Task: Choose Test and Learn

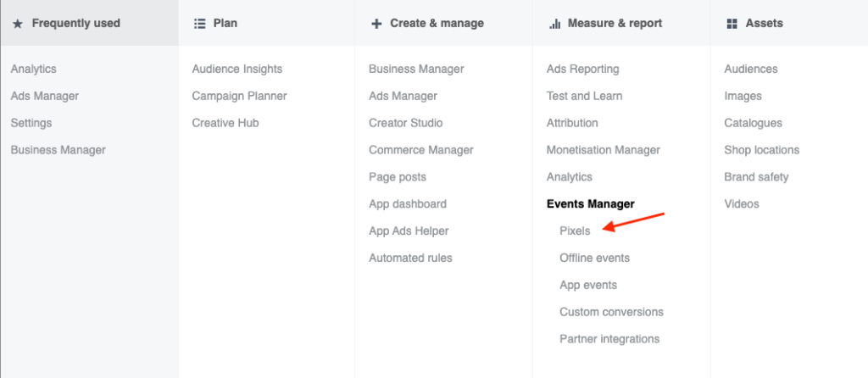Action: pos(584,96)
